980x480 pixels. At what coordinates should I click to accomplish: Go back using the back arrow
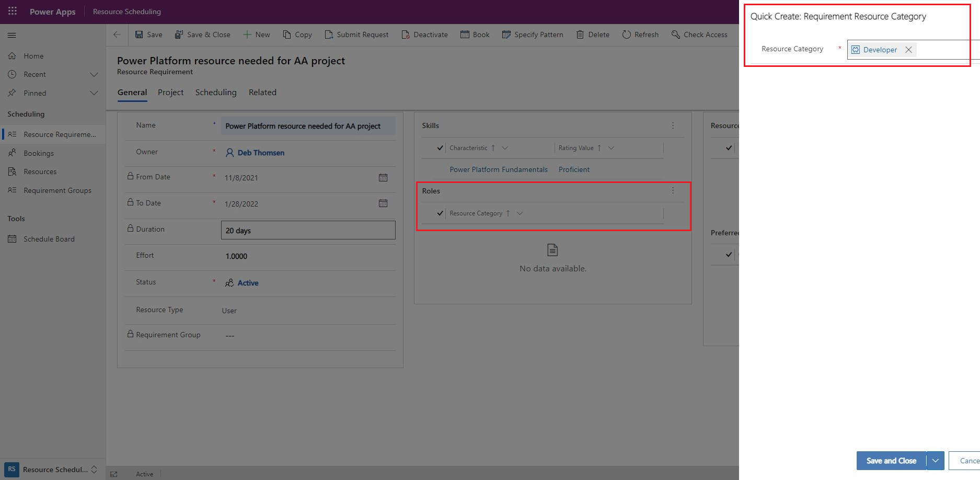(117, 35)
